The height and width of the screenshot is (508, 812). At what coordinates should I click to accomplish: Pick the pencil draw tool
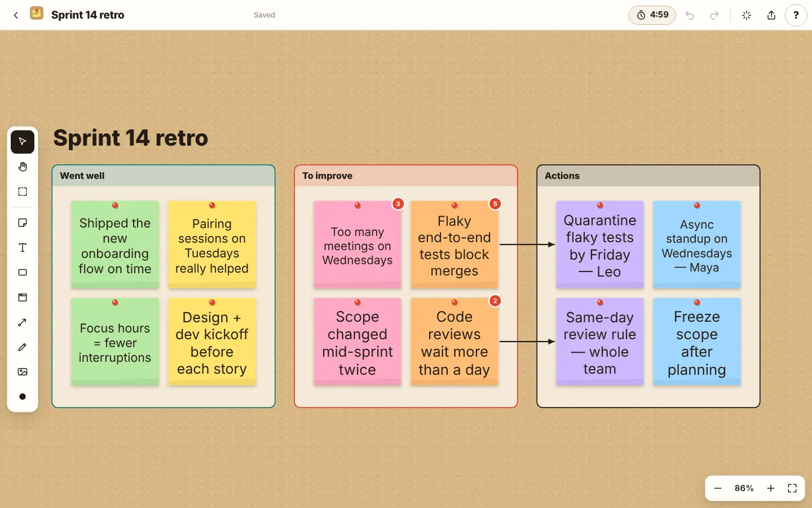23,347
